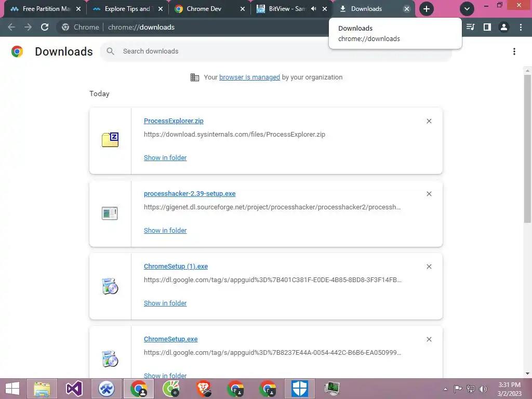The image size is (532, 399).
Task: Mute audio on the BitView tab
Action: point(313,9)
